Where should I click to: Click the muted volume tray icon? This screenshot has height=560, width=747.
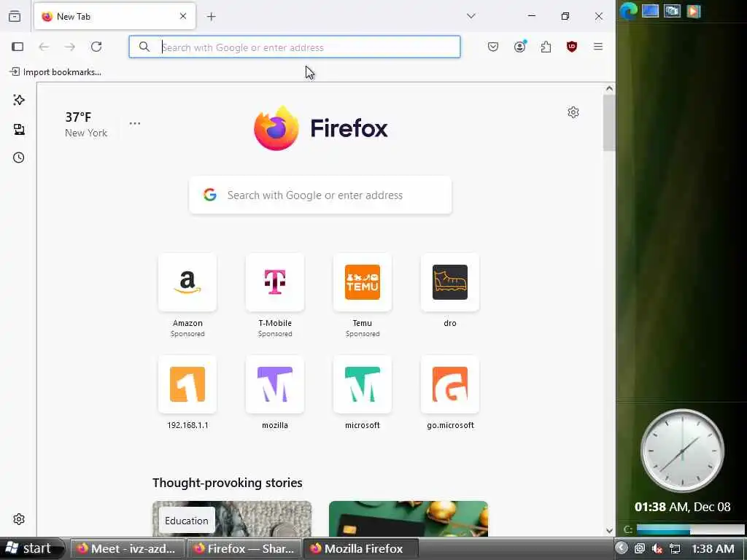(x=657, y=548)
